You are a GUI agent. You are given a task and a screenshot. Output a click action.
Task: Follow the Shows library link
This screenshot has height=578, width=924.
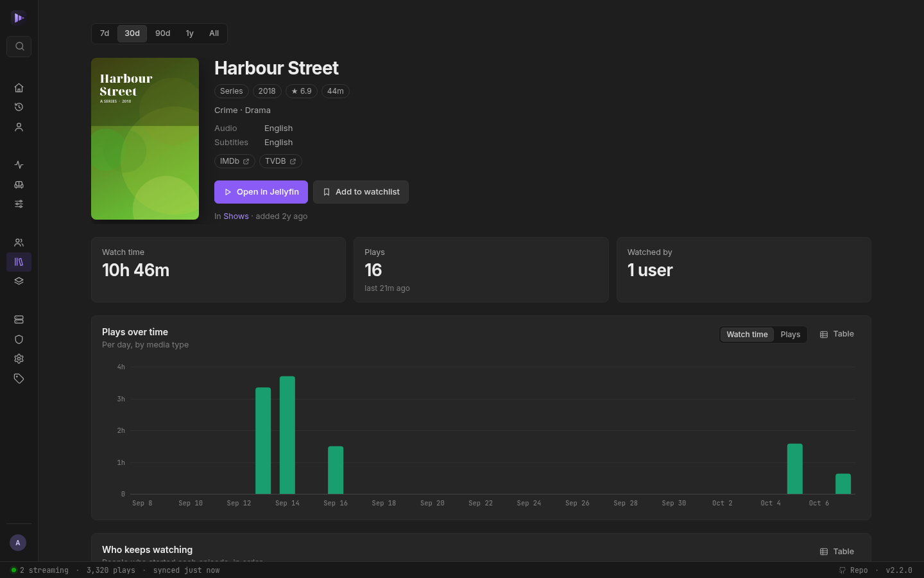tap(236, 216)
